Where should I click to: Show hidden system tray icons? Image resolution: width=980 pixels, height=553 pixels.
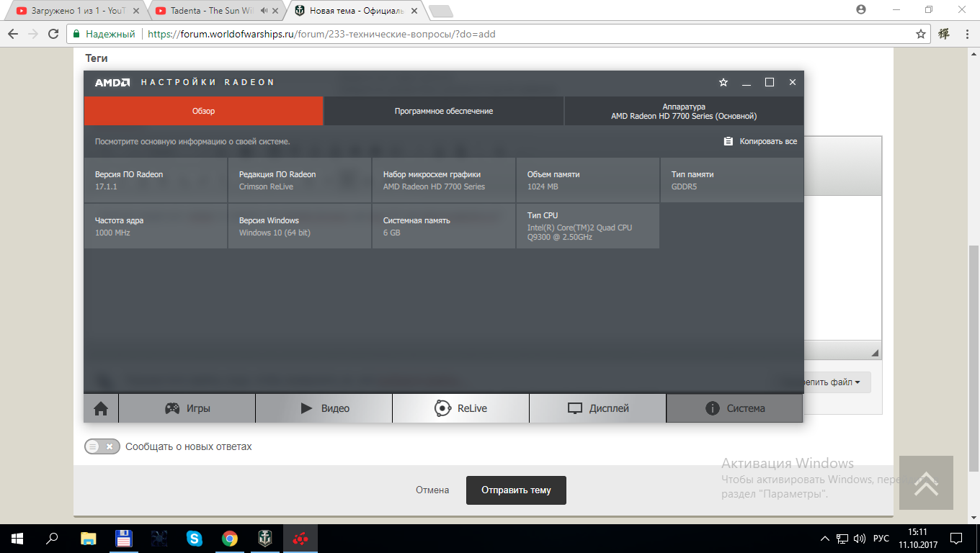[x=825, y=538]
